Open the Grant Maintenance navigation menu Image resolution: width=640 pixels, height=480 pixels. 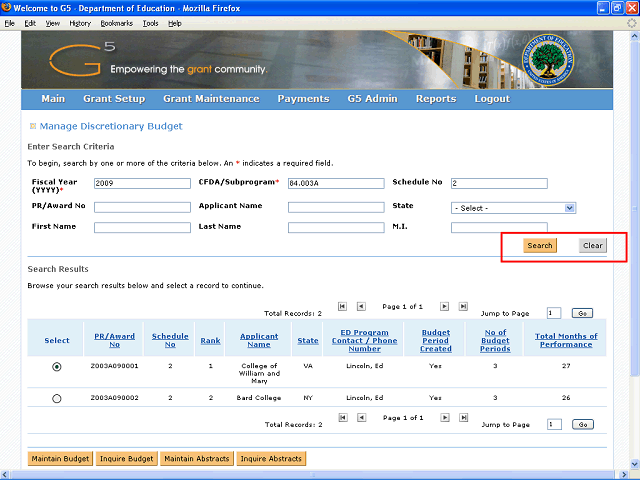click(x=211, y=99)
